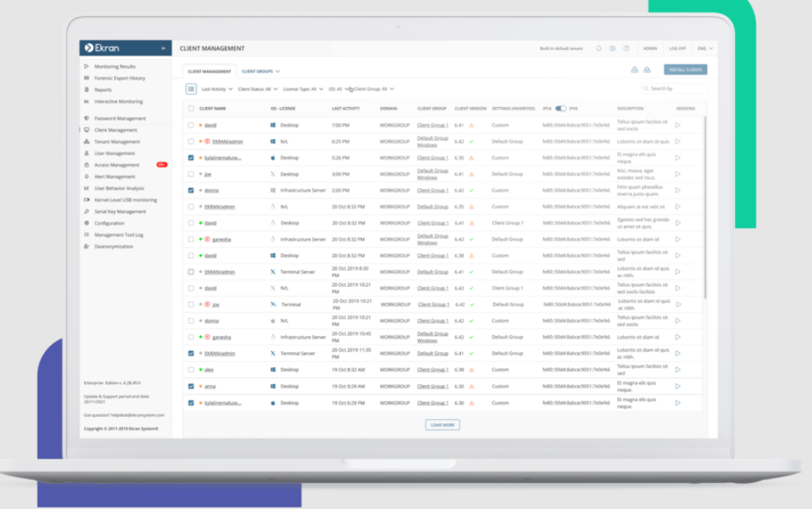
Task: Sort by the Last Activity column header
Action: coord(346,108)
